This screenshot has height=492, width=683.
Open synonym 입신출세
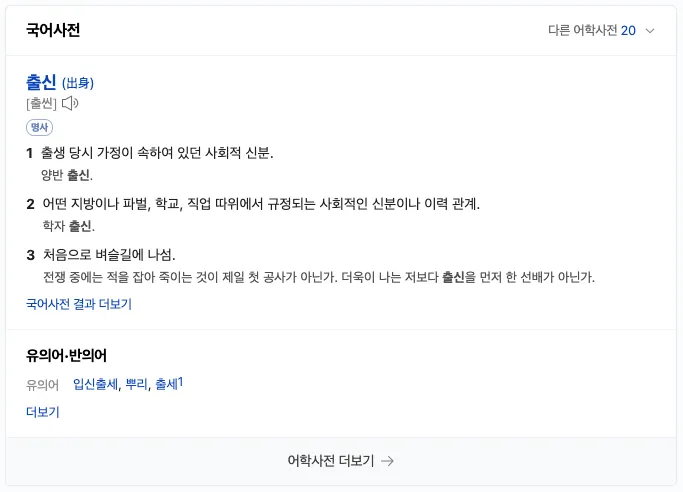(x=95, y=384)
